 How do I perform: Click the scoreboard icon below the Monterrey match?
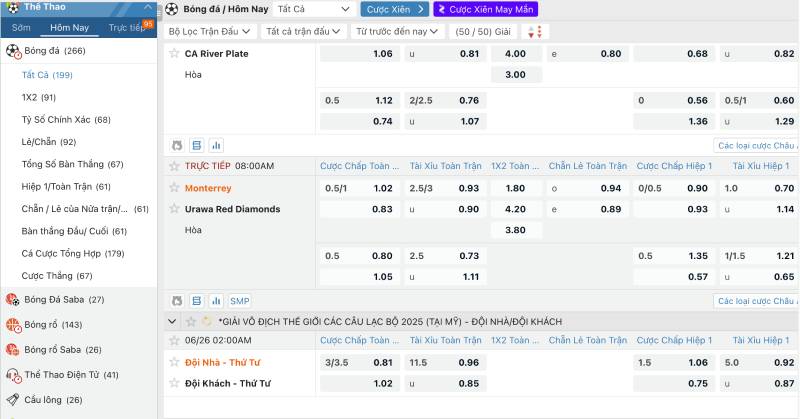click(x=196, y=300)
